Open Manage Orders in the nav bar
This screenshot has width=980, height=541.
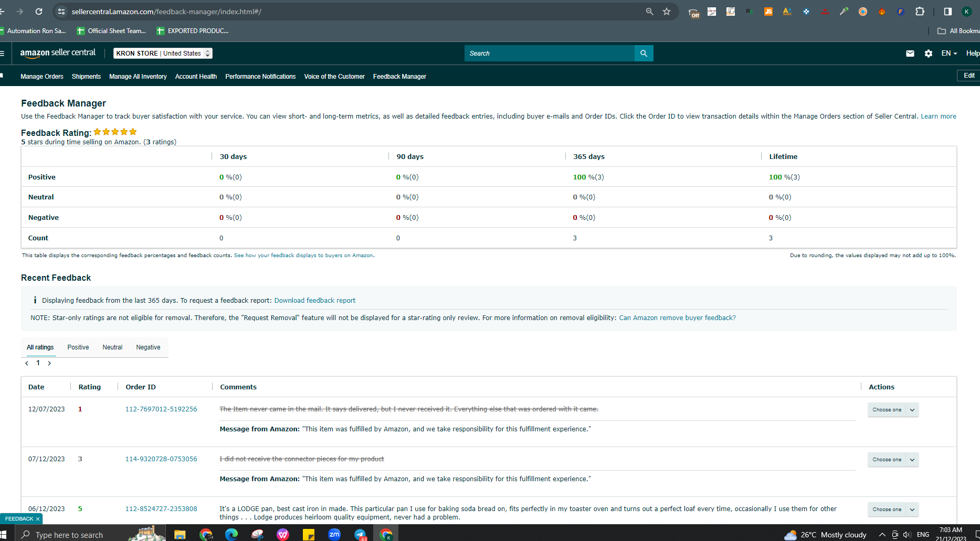tap(42, 77)
